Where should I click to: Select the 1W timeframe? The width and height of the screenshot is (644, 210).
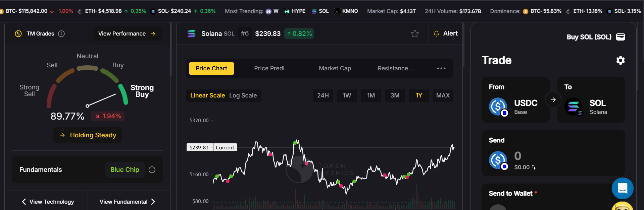pyautogui.click(x=347, y=95)
